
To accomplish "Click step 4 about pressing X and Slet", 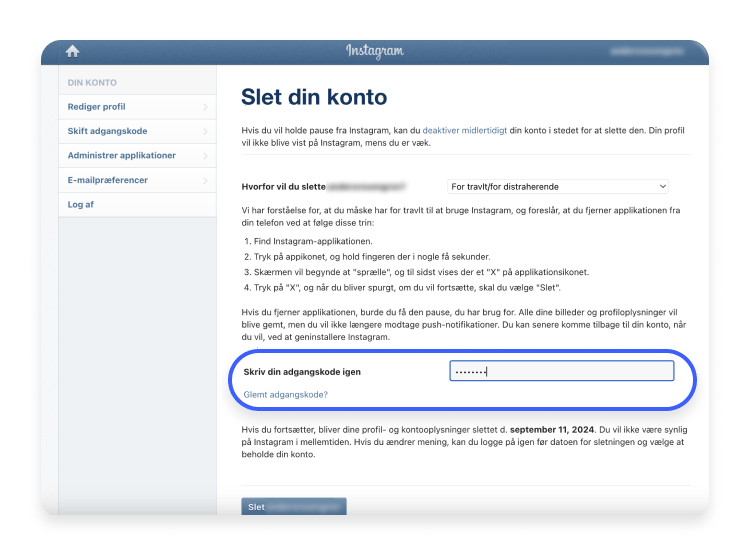I will pyautogui.click(x=402, y=287).
